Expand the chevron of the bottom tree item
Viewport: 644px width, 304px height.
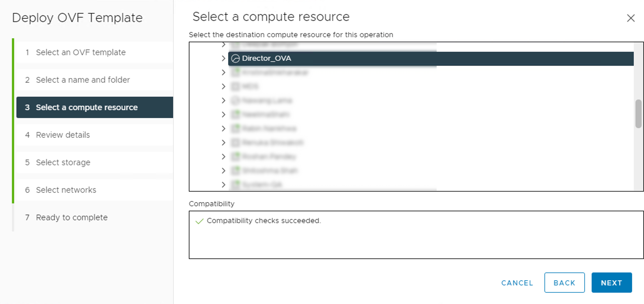(223, 184)
